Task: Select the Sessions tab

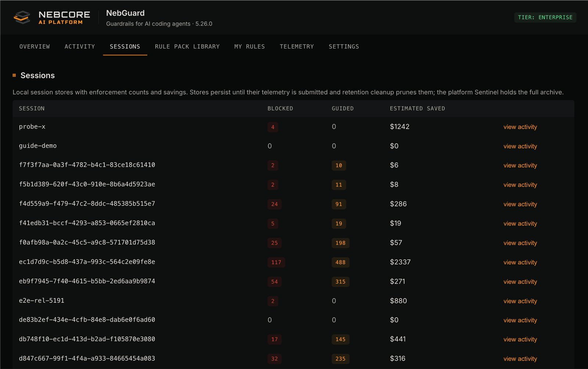Action: tap(125, 47)
